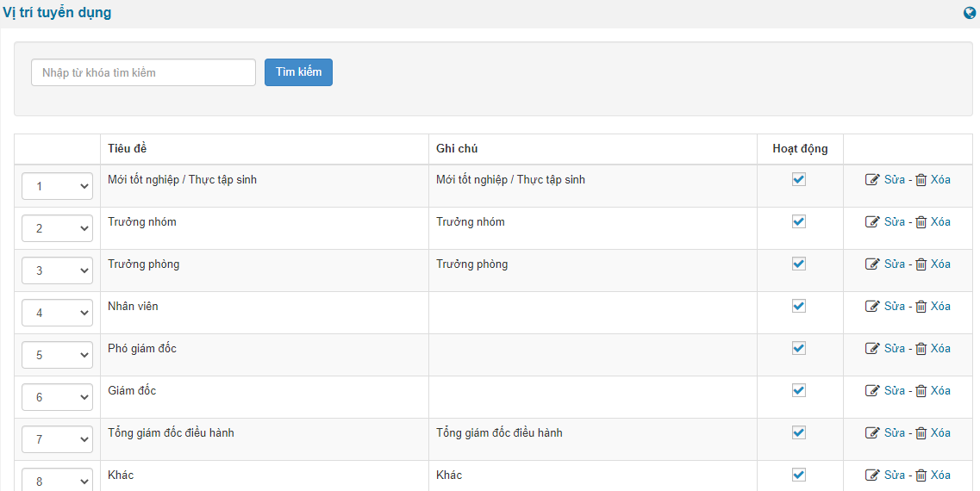Image resolution: width=980 pixels, height=491 pixels.
Task: Click Xóa link for Trưởng nhóm row
Action: coord(940,221)
